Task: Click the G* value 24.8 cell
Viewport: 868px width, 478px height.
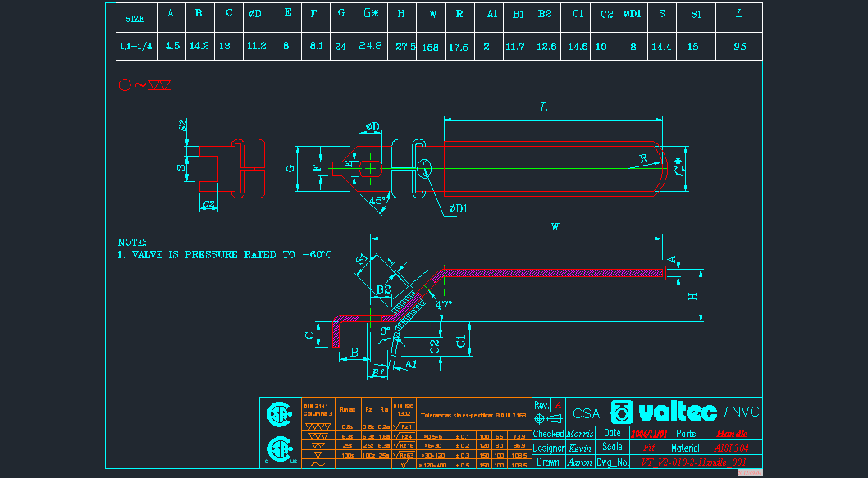Action: tap(372, 47)
